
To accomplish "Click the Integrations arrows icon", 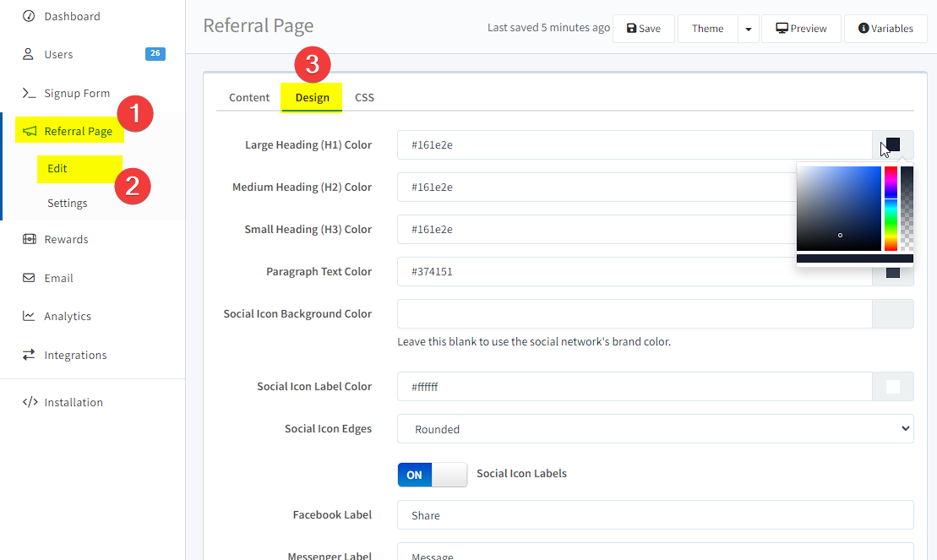I will coord(30,355).
